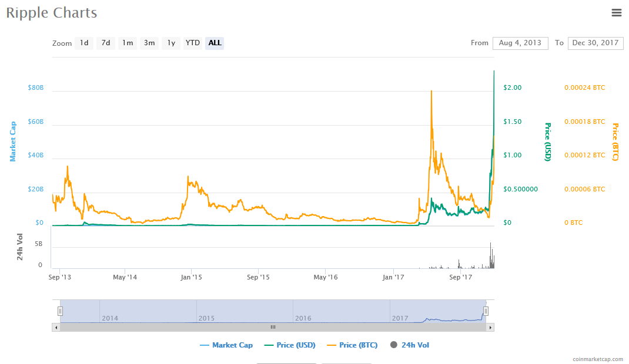Click the vertical Price (USD) axis title
629x364 pixels.
[548, 142]
